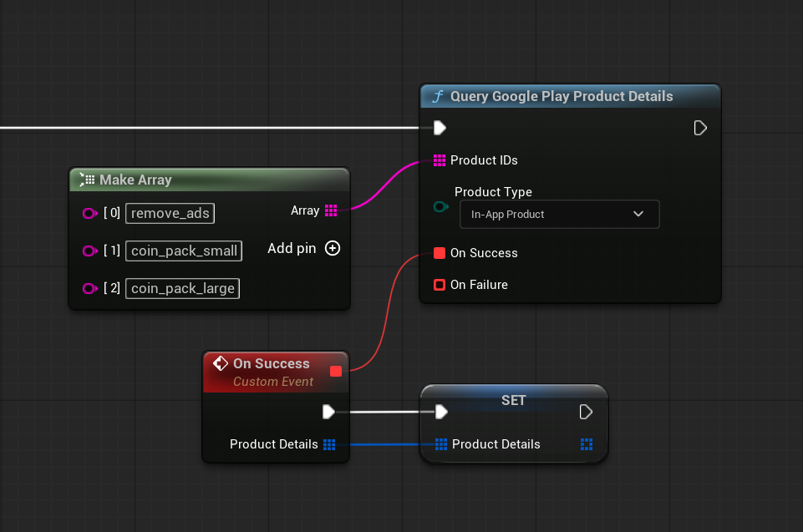Image resolution: width=803 pixels, height=532 pixels.
Task: Edit the coin_pack_large text field
Action: [x=182, y=289]
